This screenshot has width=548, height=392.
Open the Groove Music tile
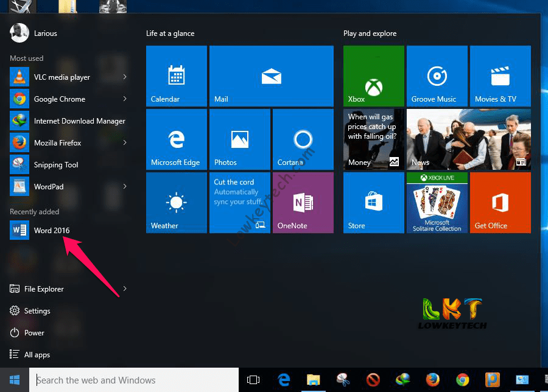(x=437, y=76)
